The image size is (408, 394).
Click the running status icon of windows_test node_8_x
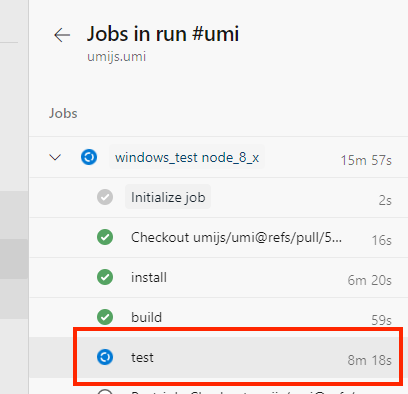[89, 157]
